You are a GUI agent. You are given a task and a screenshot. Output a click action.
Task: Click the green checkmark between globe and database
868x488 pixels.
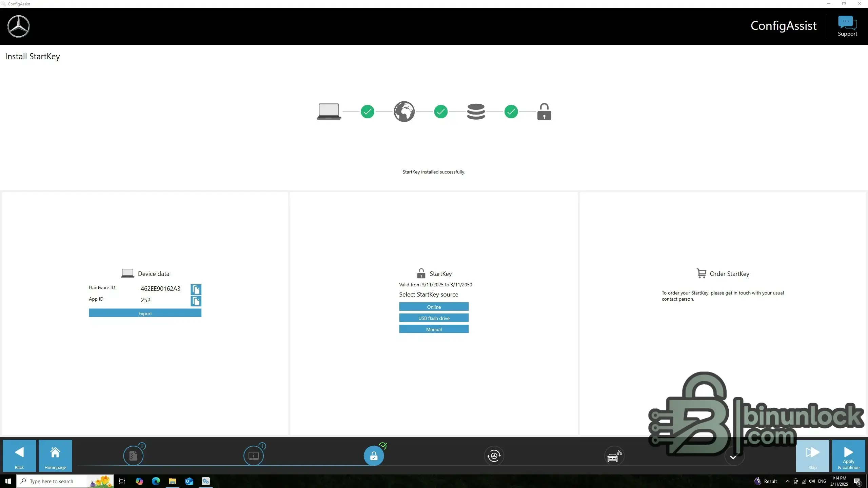[441, 111]
